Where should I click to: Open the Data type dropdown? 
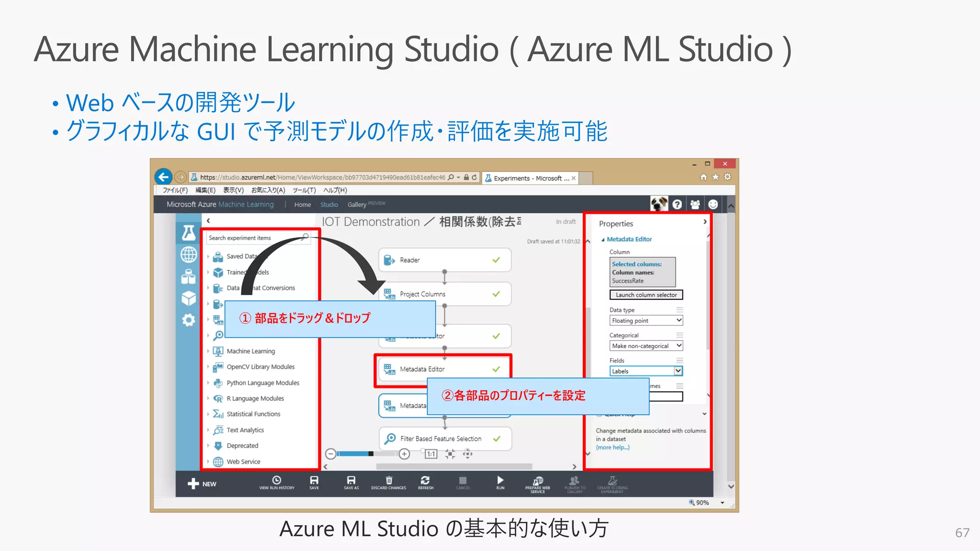(x=646, y=320)
